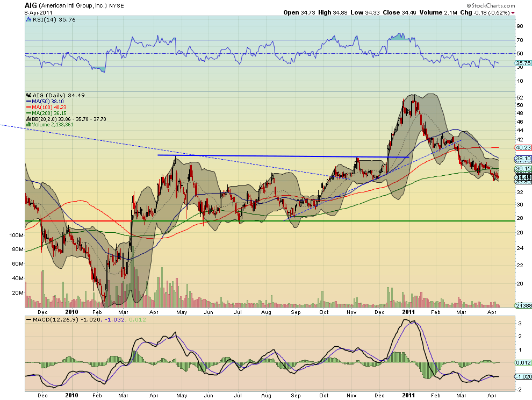Click the Nov label under the price chart
The width and height of the screenshot is (532, 400).
tap(351, 312)
